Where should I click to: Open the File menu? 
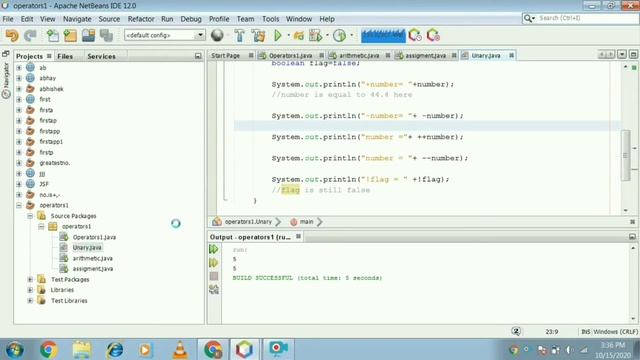8,19
